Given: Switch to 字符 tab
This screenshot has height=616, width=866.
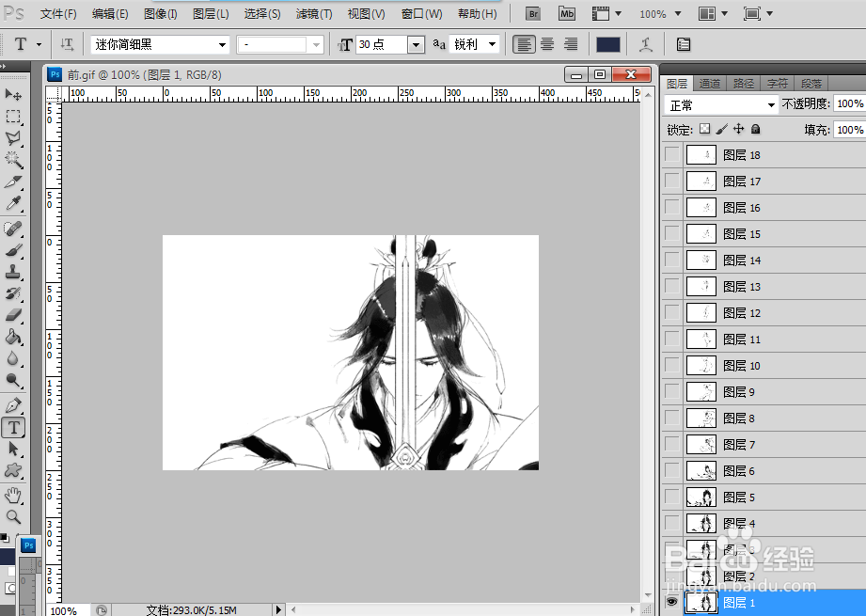Looking at the screenshot, I should coord(777,84).
